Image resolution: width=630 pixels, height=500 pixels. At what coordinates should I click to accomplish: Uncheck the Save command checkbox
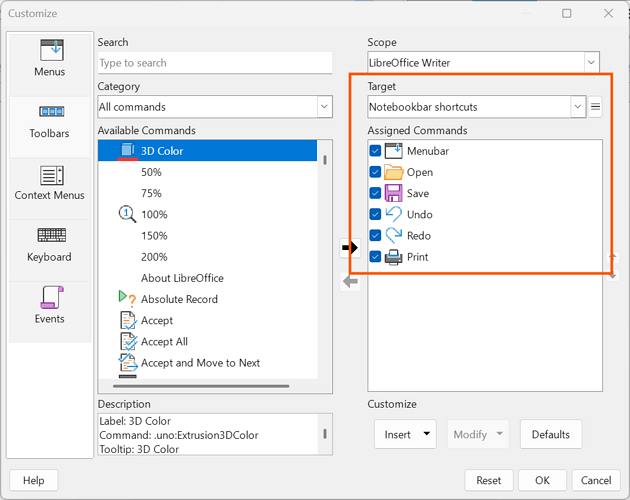pos(375,193)
